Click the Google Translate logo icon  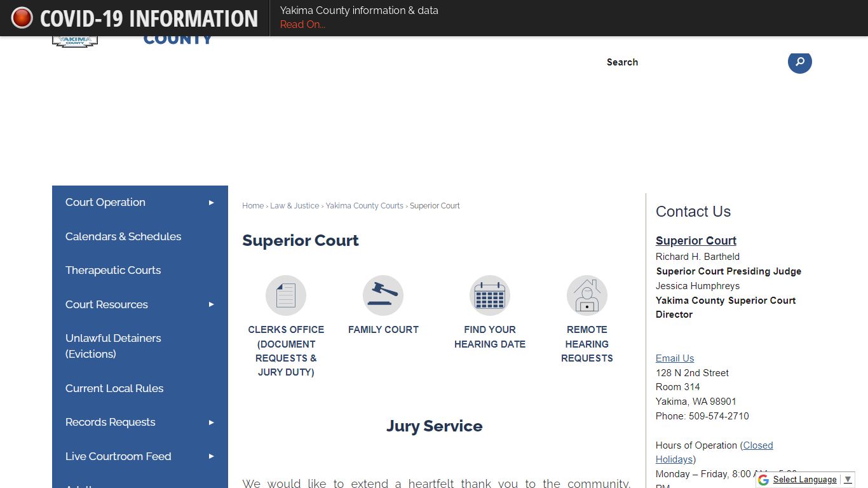click(764, 480)
